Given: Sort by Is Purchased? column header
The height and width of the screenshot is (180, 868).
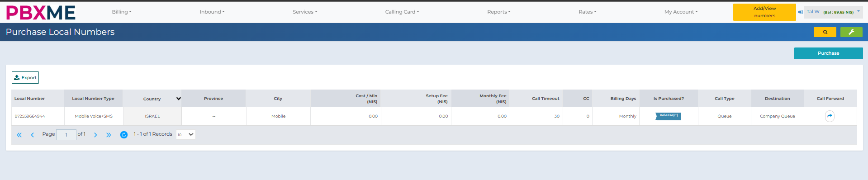Looking at the screenshot, I should (x=669, y=99).
